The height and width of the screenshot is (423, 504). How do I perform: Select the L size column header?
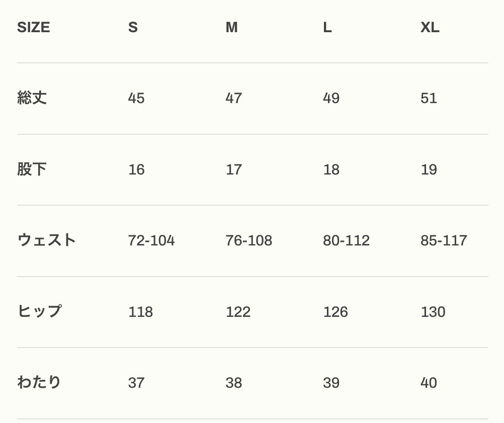pyautogui.click(x=327, y=27)
